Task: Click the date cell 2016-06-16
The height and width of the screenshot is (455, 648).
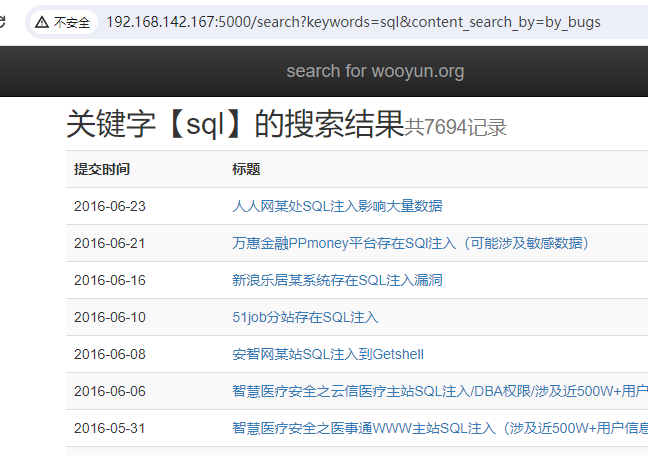Action: [x=110, y=280]
